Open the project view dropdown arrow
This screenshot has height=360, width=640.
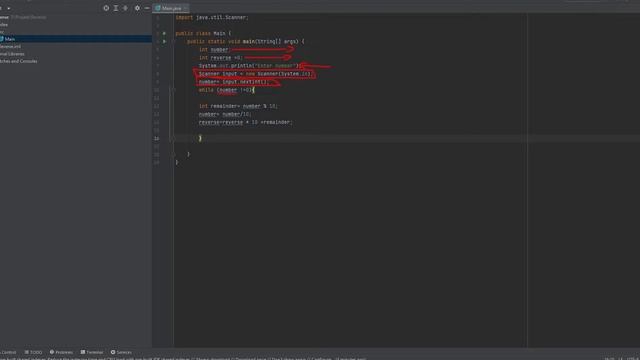[9, 8]
